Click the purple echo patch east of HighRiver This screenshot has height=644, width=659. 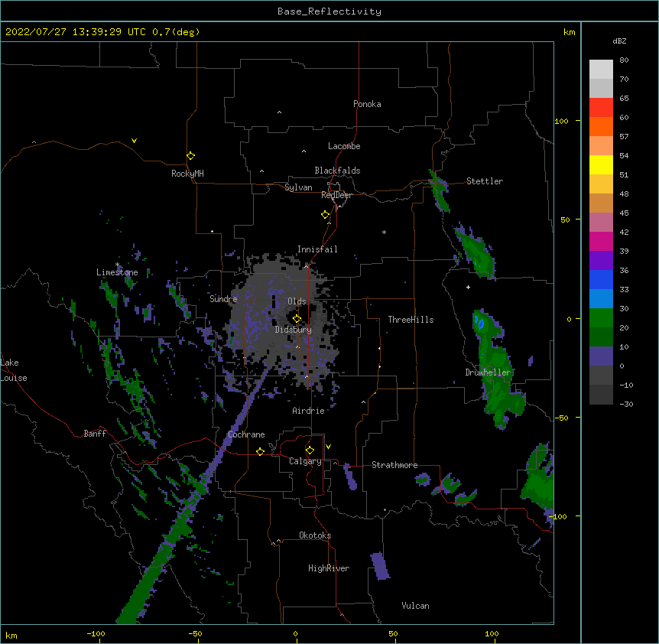(x=381, y=566)
